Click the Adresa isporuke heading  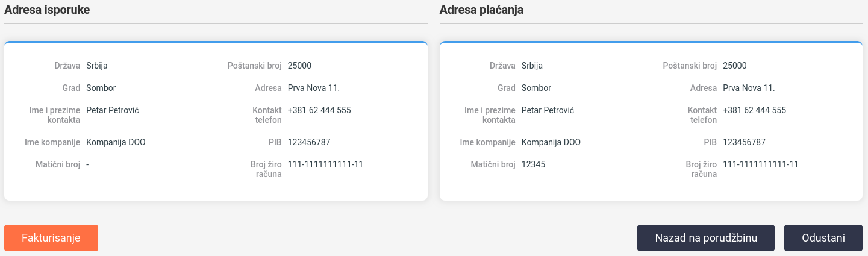47,10
